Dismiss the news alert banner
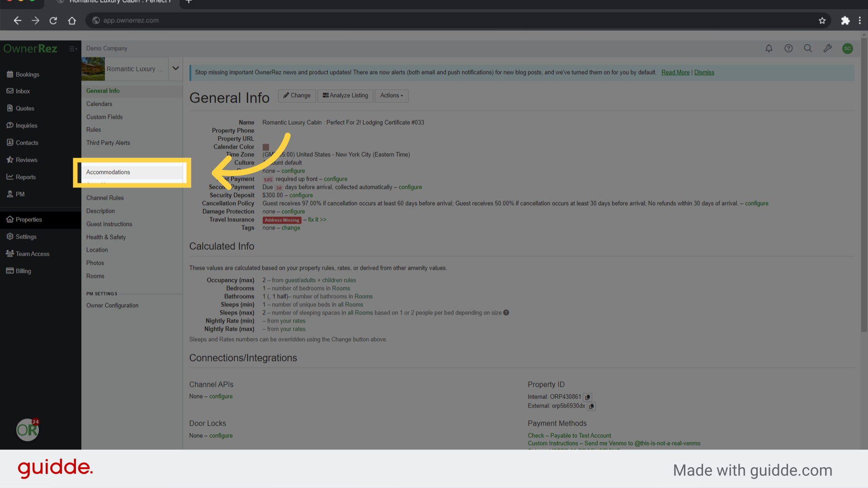The width and height of the screenshot is (868, 488). (704, 72)
